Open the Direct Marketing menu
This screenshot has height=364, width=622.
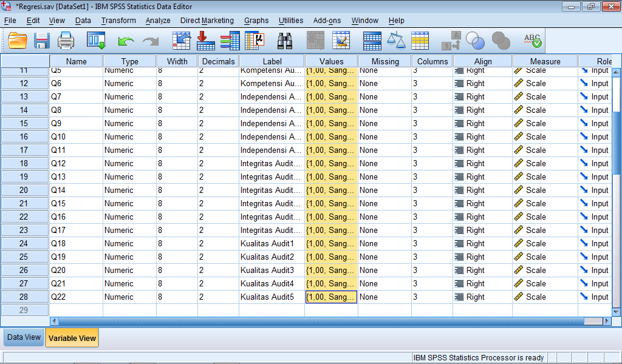coord(207,21)
